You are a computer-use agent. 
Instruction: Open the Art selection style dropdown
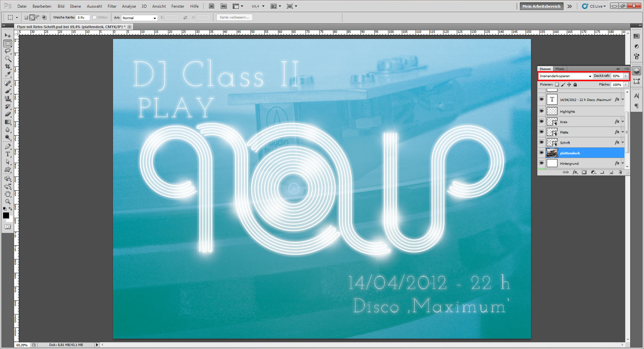[x=139, y=18]
